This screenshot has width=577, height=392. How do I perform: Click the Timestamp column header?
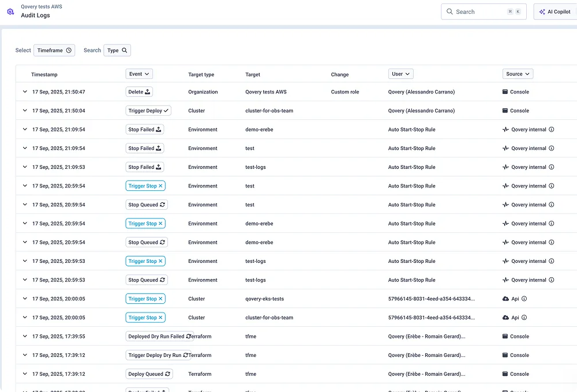[x=44, y=74]
